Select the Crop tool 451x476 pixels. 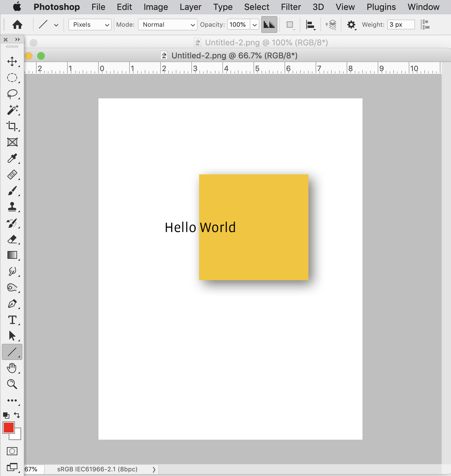pos(12,127)
